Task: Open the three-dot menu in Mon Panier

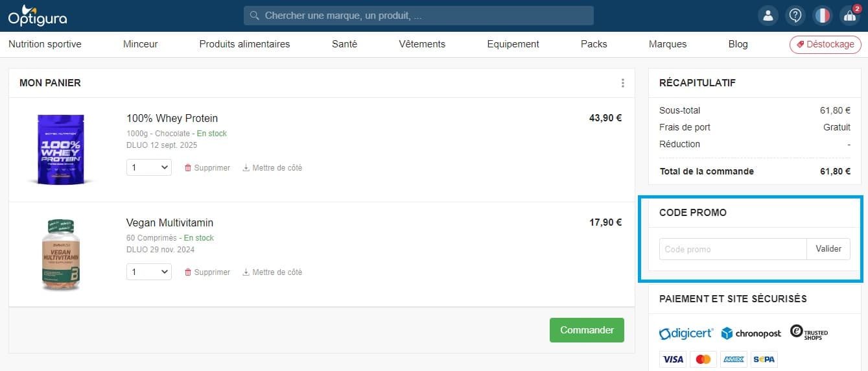Action: coord(622,83)
